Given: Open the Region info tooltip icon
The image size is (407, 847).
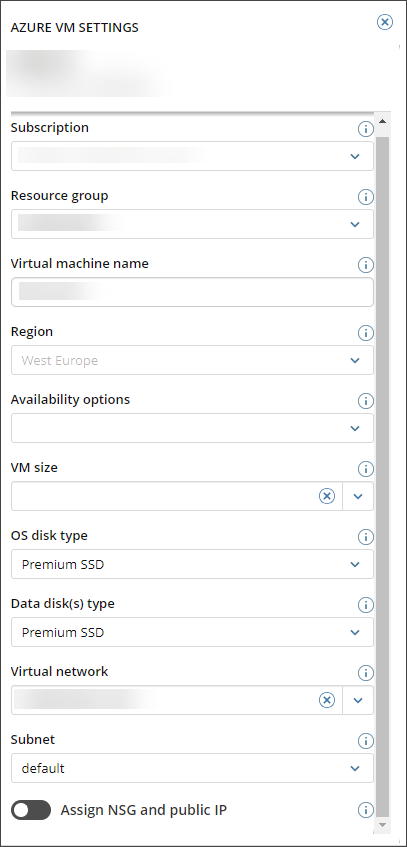Looking at the screenshot, I should click(x=366, y=333).
